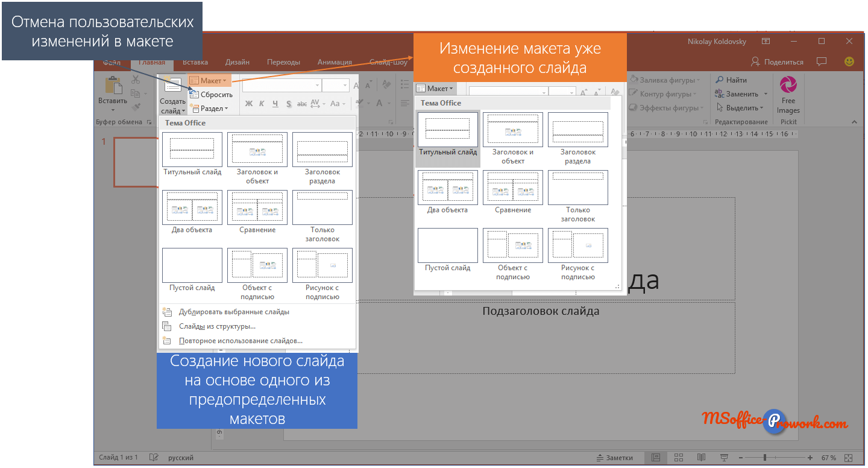Click the align left paragraph icon
Screen dimensions: 868x468
point(404,103)
